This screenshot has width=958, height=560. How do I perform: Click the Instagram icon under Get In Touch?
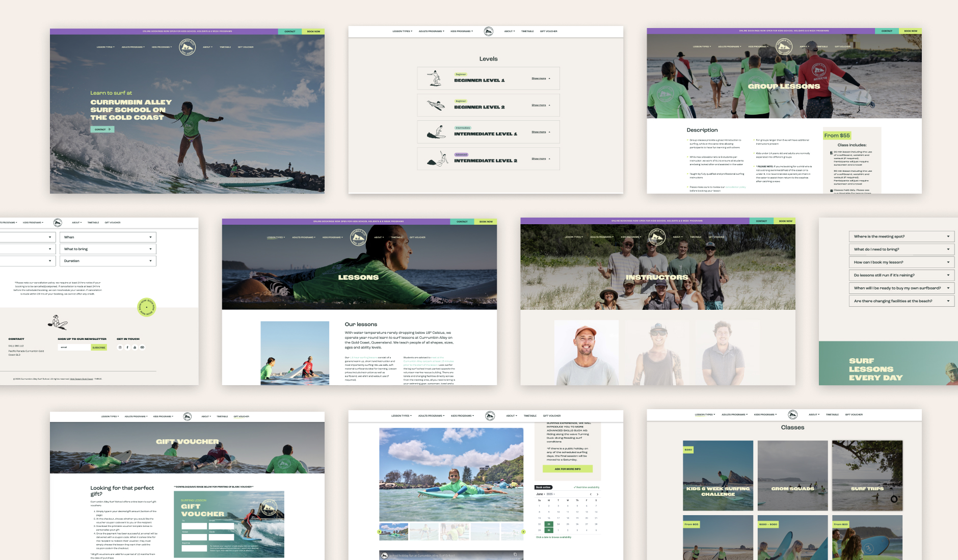point(120,348)
